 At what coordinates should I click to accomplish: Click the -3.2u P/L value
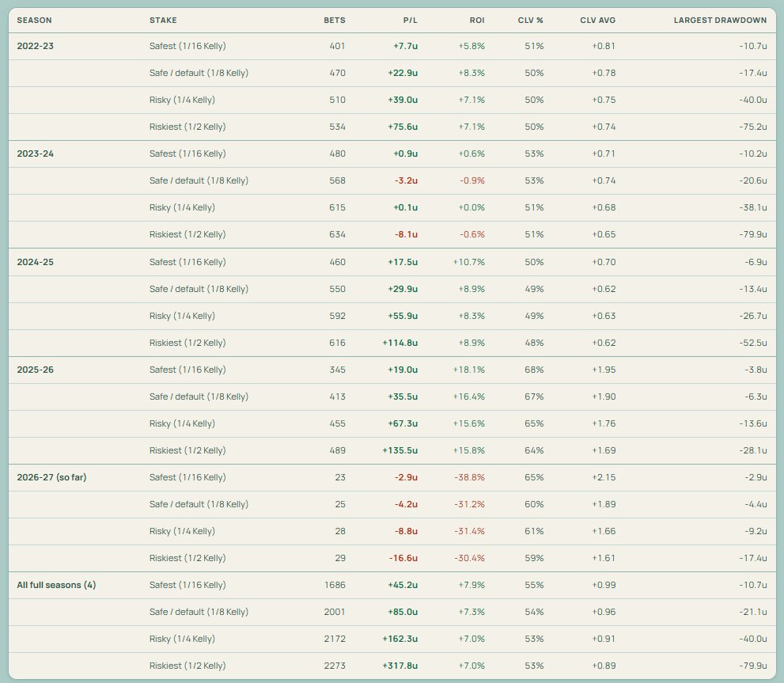tap(406, 180)
